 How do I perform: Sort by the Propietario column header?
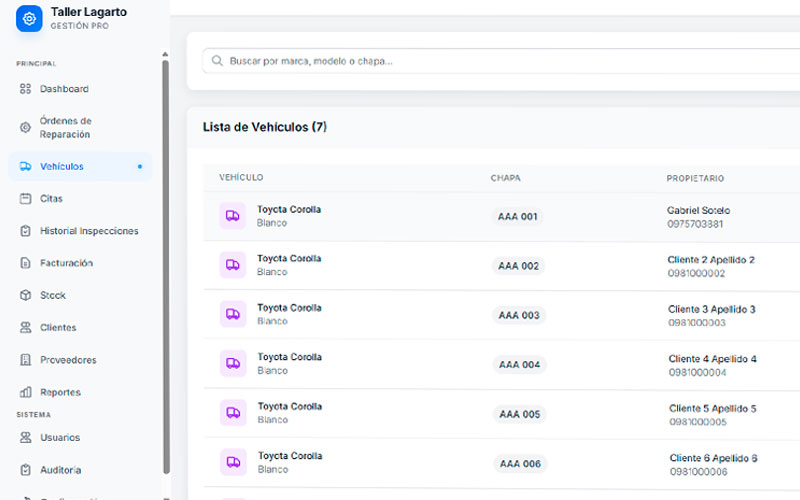click(695, 178)
